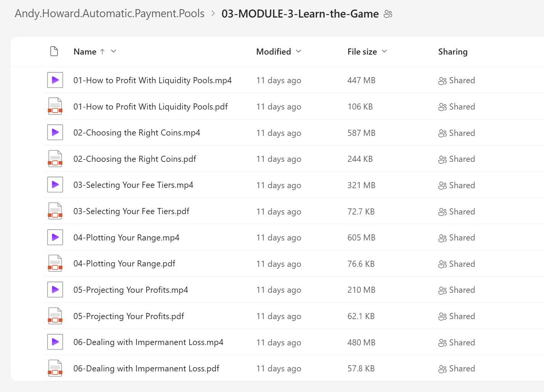This screenshot has height=392, width=544.
Task: Click Shared status for 04-Plotting Your Range.pdf
Action: [x=457, y=264]
